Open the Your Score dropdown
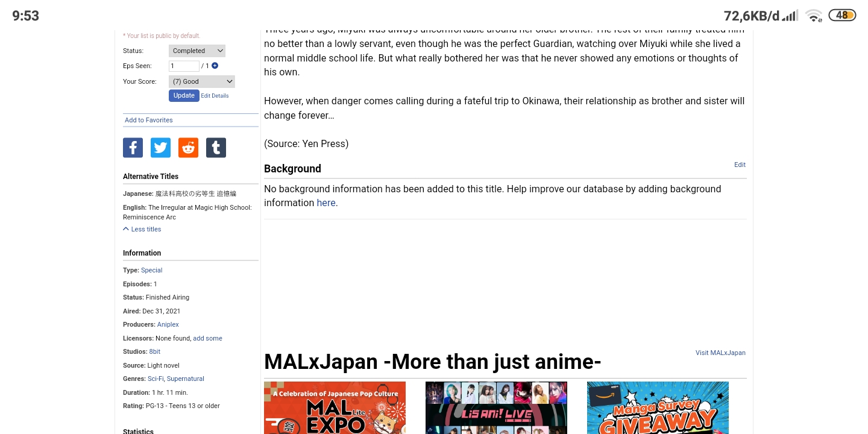This screenshot has width=868, height=434. click(x=202, y=81)
